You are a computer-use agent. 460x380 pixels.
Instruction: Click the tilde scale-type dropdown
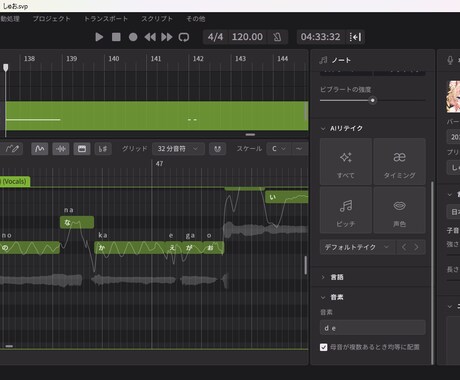299,149
